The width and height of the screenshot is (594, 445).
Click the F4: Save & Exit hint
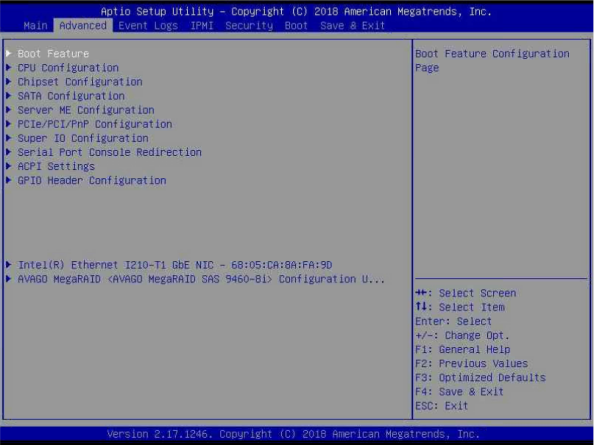pos(459,392)
